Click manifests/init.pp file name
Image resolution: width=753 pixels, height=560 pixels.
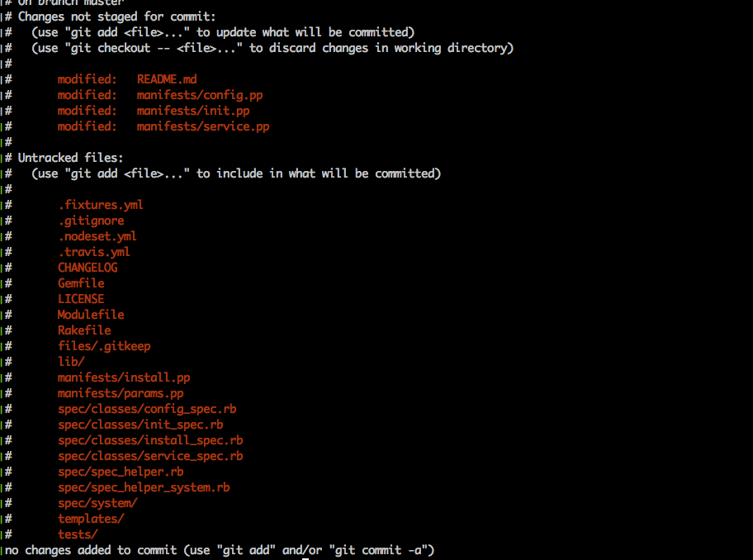click(x=193, y=111)
